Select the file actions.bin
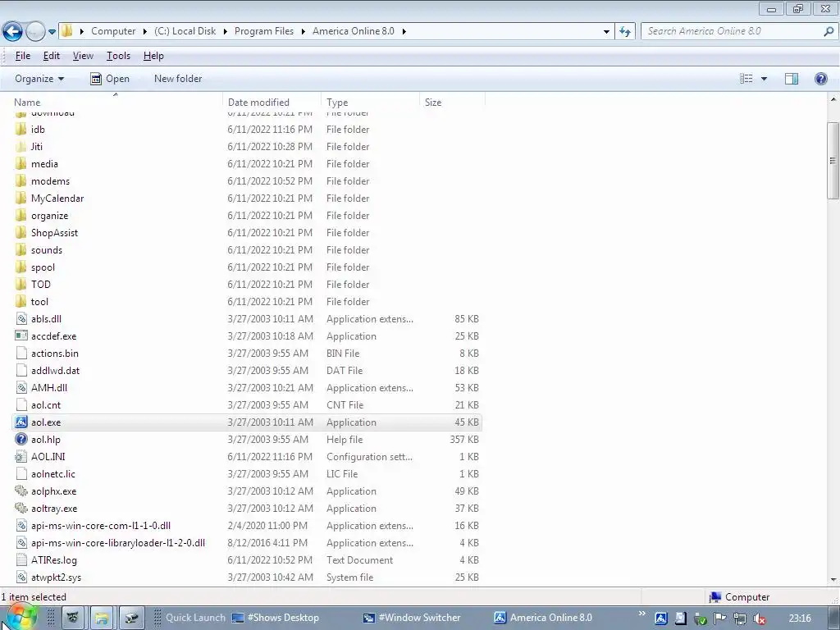The height and width of the screenshot is (630, 840). click(x=246, y=353)
